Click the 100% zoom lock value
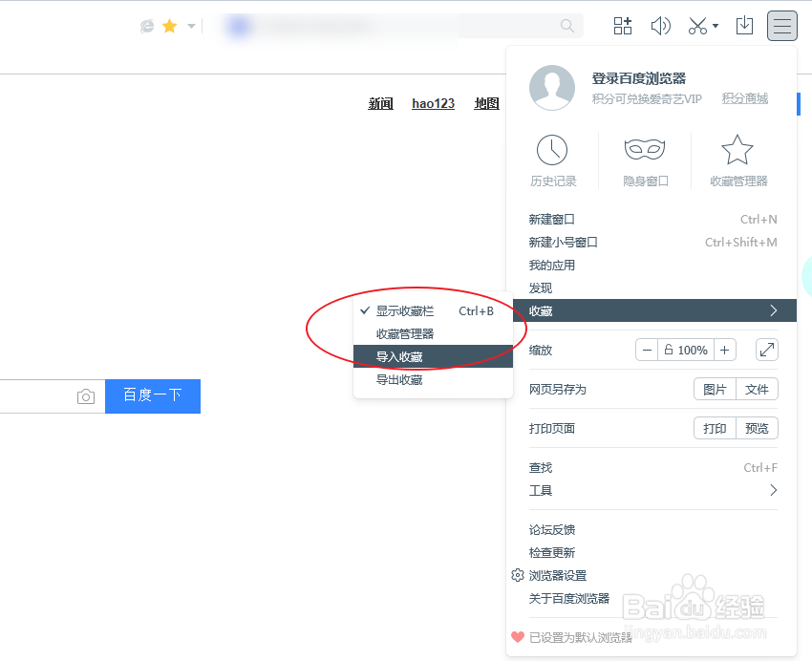Image resolution: width=812 pixels, height=661 pixels. click(686, 350)
